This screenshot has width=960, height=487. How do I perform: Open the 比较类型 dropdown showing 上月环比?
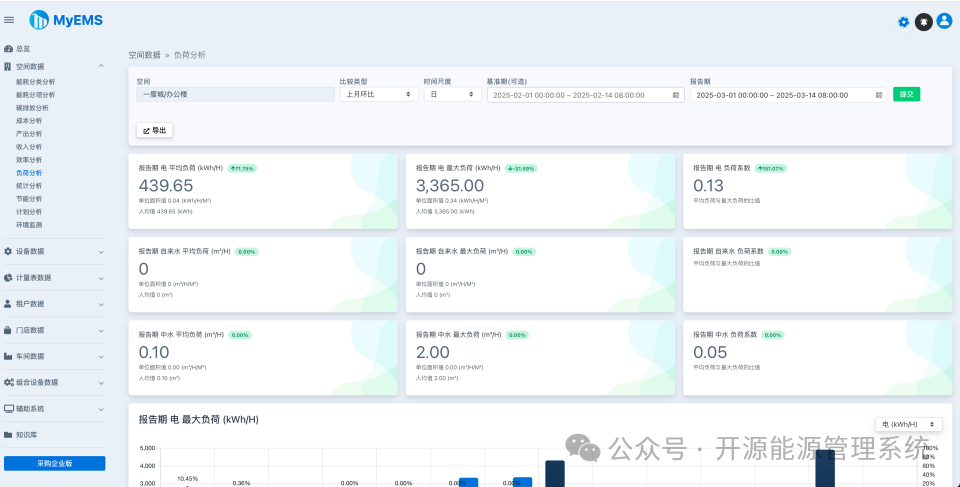click(379, 94)
